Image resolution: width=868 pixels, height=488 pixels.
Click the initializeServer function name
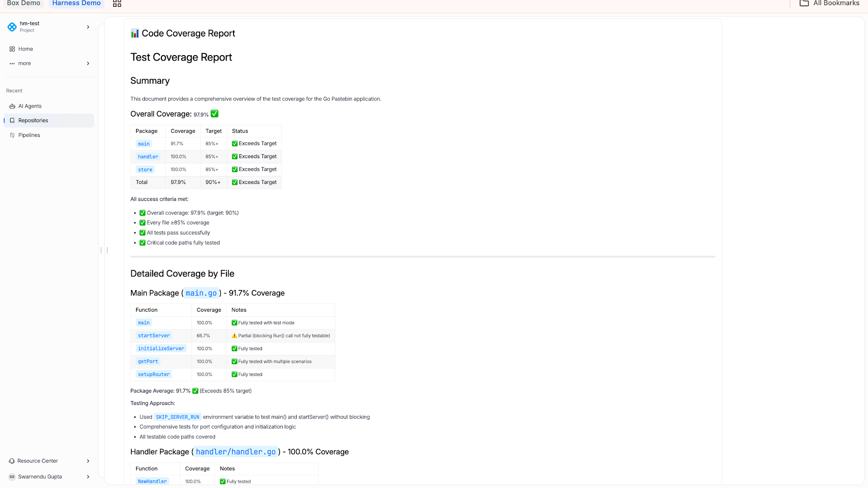161,349
